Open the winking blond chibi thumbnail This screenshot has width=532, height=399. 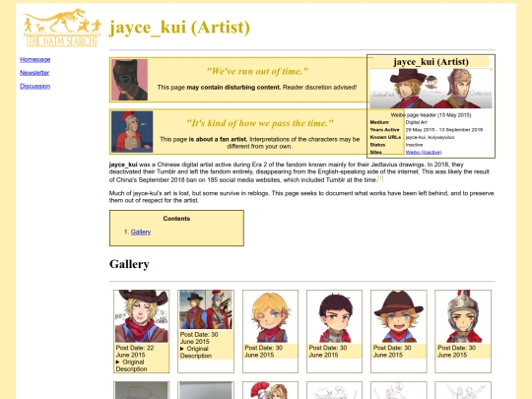tap(270, 316)
